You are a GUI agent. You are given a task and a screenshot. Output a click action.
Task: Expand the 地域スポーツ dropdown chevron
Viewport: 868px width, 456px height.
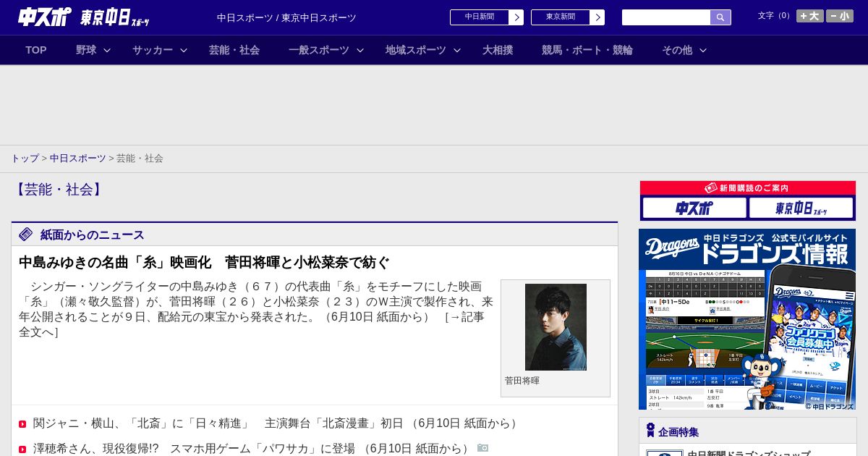tap(457, 51)
